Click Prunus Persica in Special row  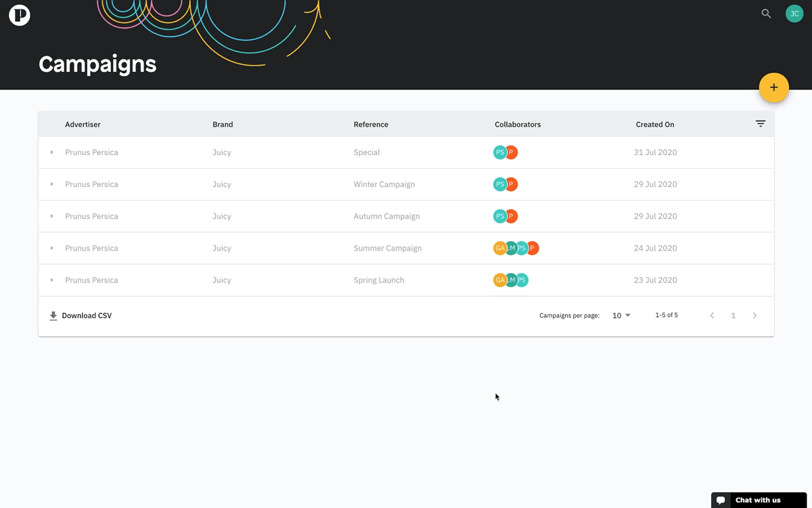click(x=91, y=152)
